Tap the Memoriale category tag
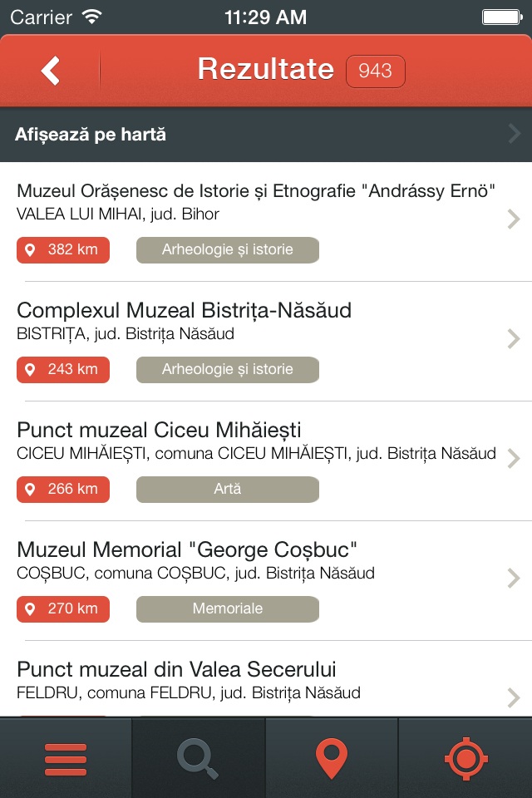532x798 pixels. (228, 608)
